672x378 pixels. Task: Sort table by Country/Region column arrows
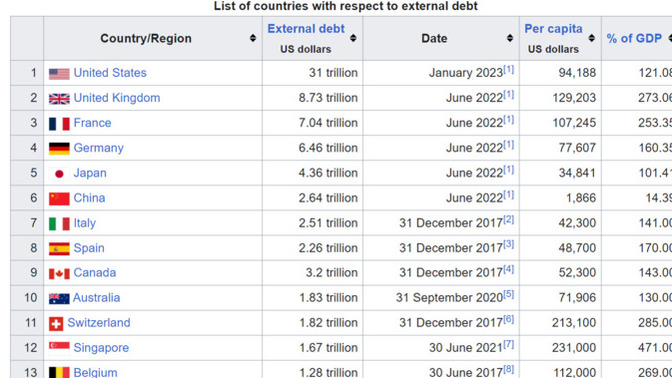tap(253, 38)
